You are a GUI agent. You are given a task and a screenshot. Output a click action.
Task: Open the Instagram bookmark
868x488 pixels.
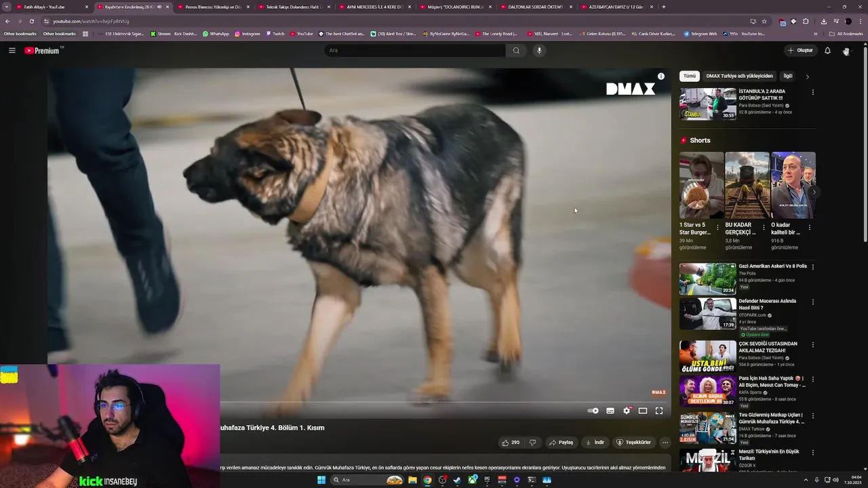[248, 34]
